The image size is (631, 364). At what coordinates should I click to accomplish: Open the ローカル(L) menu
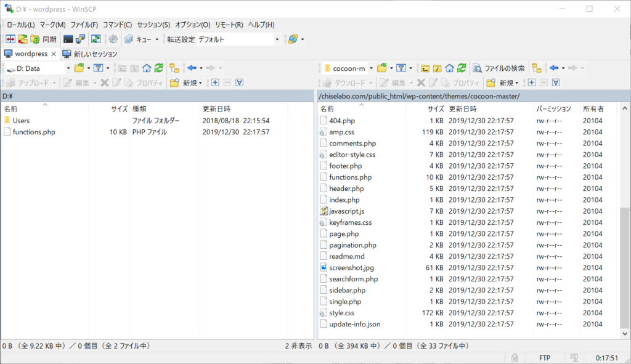pos(20,25)
